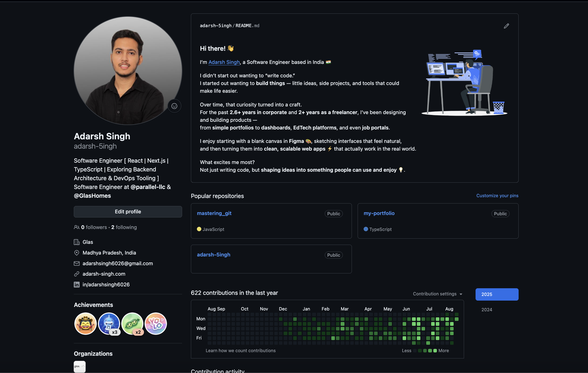Open the mastering_git repository
The image size is (588, 373).
[214, 213]
